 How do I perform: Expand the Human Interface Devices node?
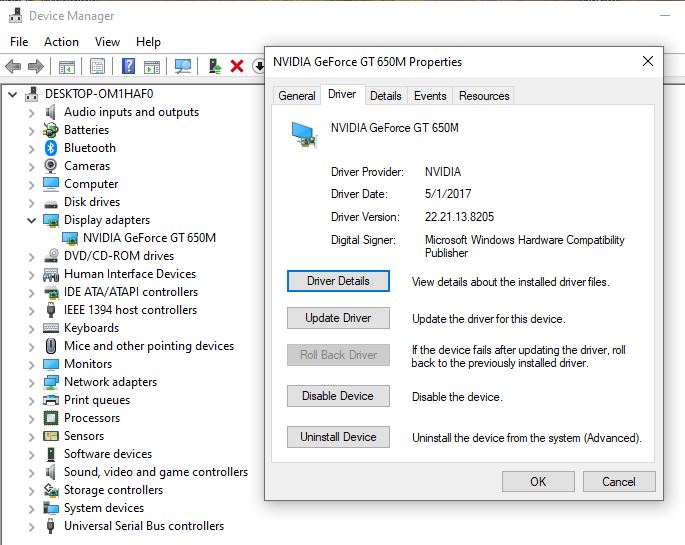click(x=31, y=275)
